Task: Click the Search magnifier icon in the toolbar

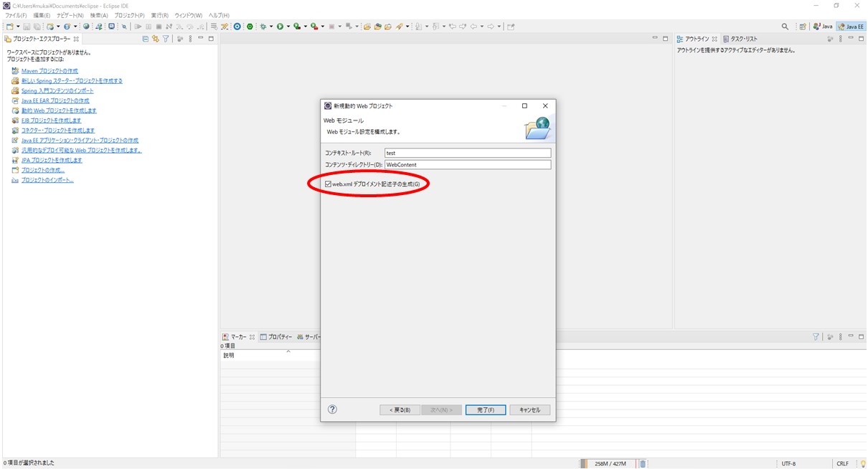Action: 786,27
